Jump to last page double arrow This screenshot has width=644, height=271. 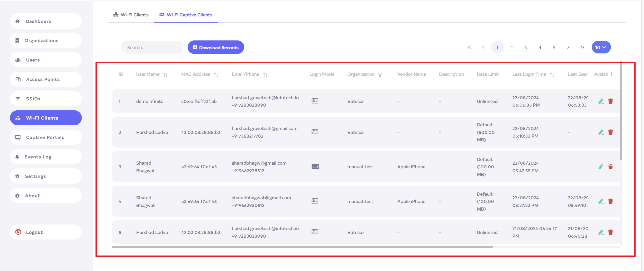click(582, 48)
